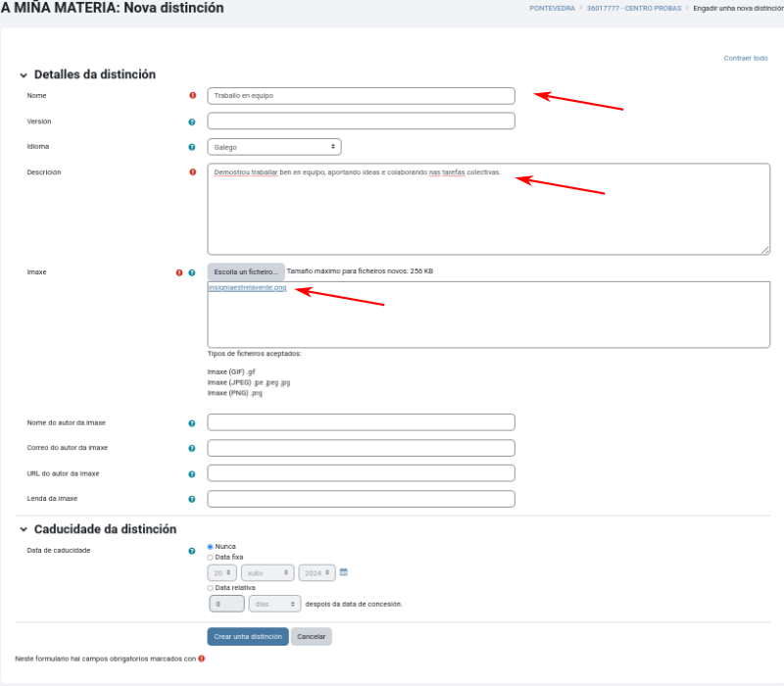The height and width of the screenshot is (686, 784).
Task: Collapse the Caducidade da distinción section
Action: coord(23,530)
